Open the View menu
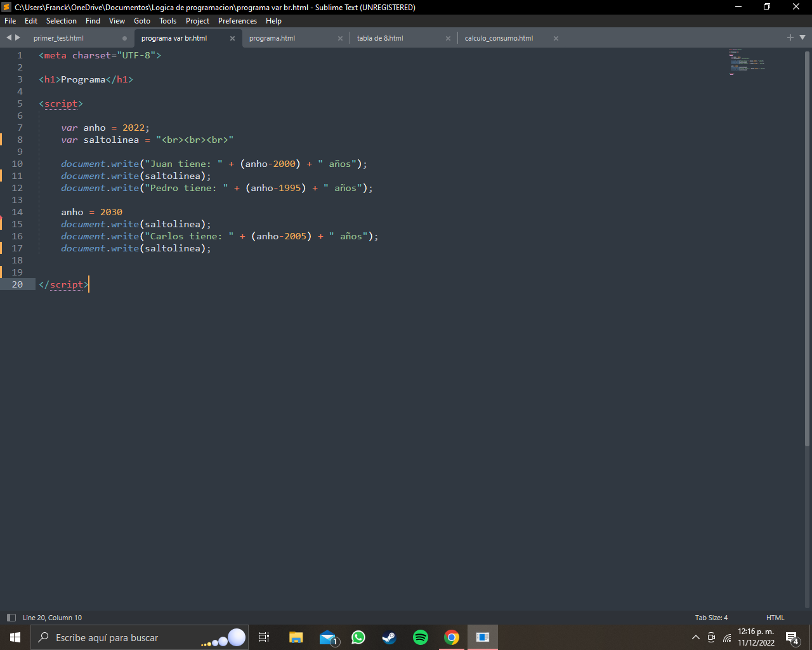Viewport: 812px width, 650px height. click(117, 21)
